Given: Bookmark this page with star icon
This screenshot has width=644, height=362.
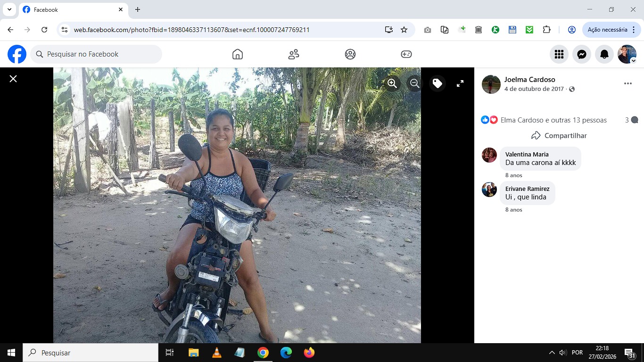Looking at the screenshot, I should point(404,30).
